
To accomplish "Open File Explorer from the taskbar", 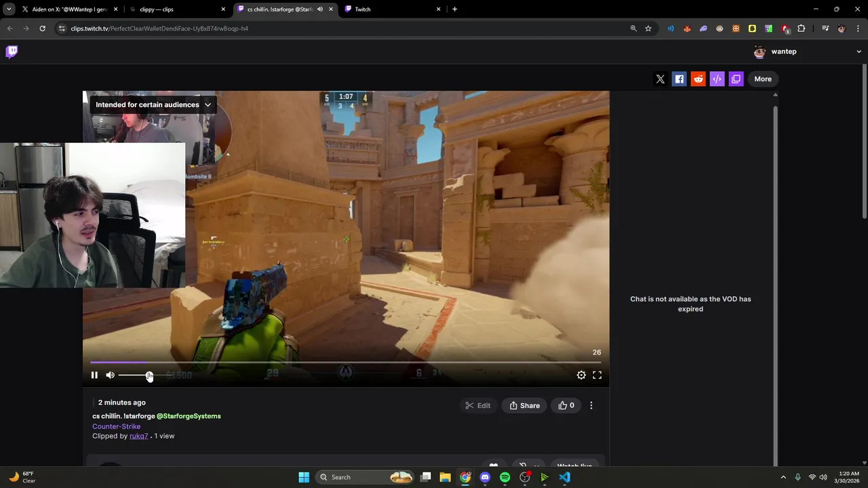I will (445, 477).
